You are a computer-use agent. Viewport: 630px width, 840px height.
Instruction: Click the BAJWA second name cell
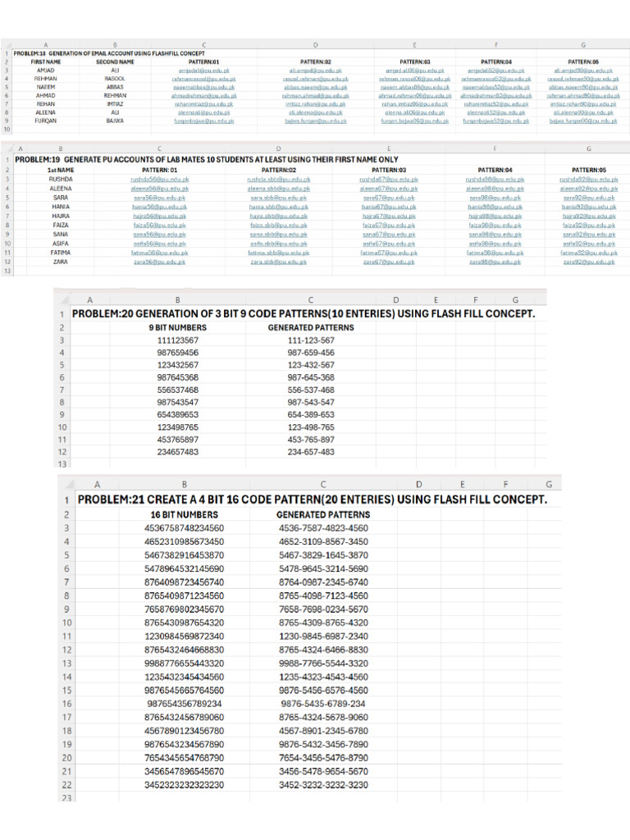tap(115, 121)
